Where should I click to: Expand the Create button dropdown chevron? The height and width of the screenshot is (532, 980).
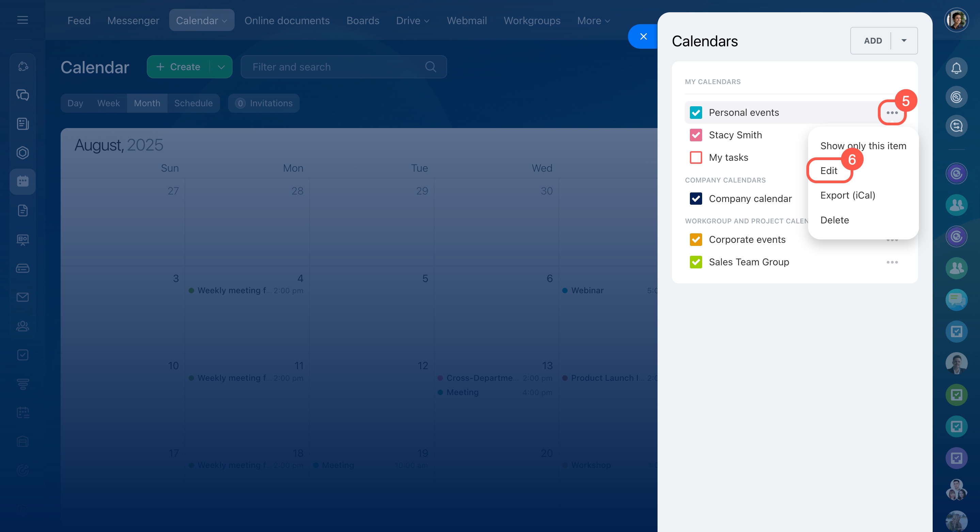coord(221,67)
